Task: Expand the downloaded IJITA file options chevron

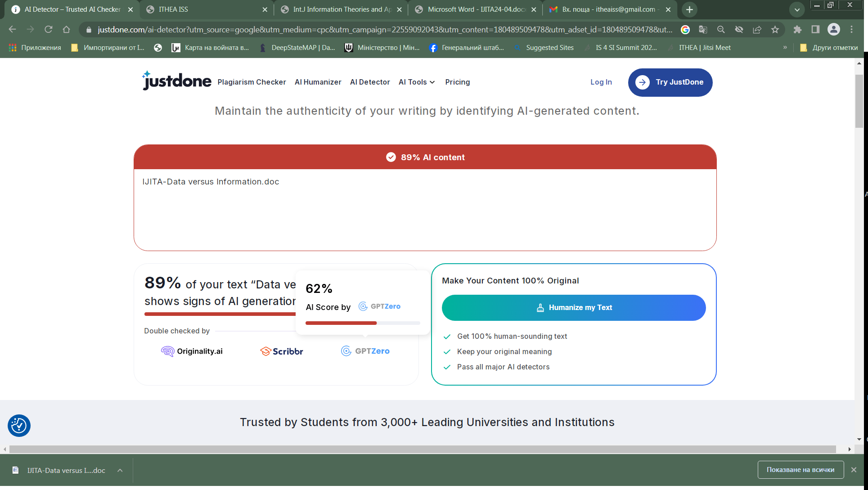Action: (120, 470)
